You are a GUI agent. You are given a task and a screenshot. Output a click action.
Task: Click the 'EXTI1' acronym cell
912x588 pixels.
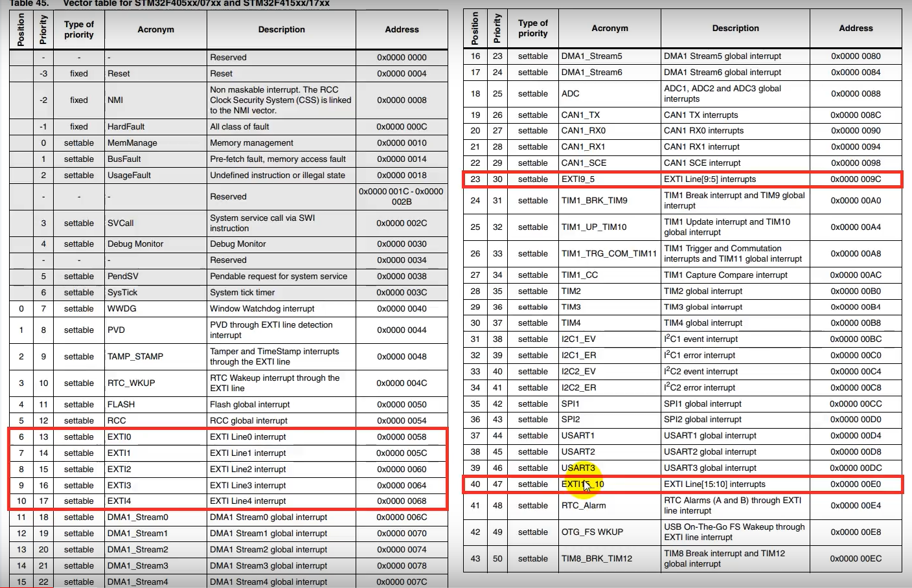[155, 453]
